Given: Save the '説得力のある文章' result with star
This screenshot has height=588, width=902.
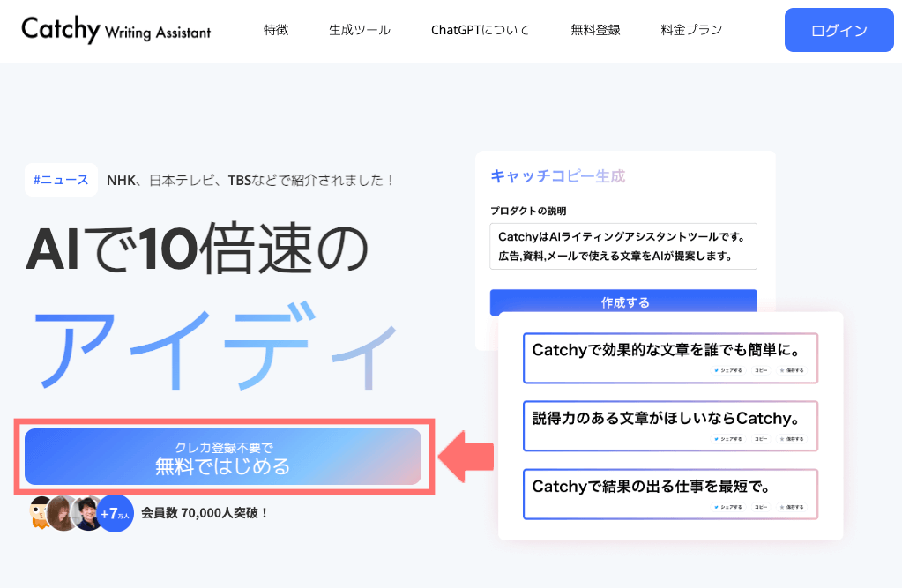Looking at the screenshot, I should tap(792, 439).
